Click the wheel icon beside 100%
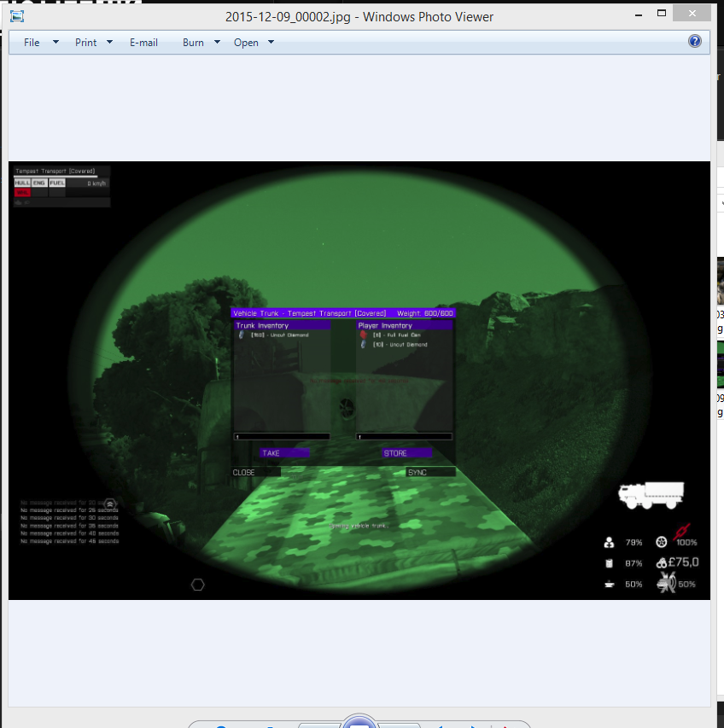 click(x=662, y=542)
